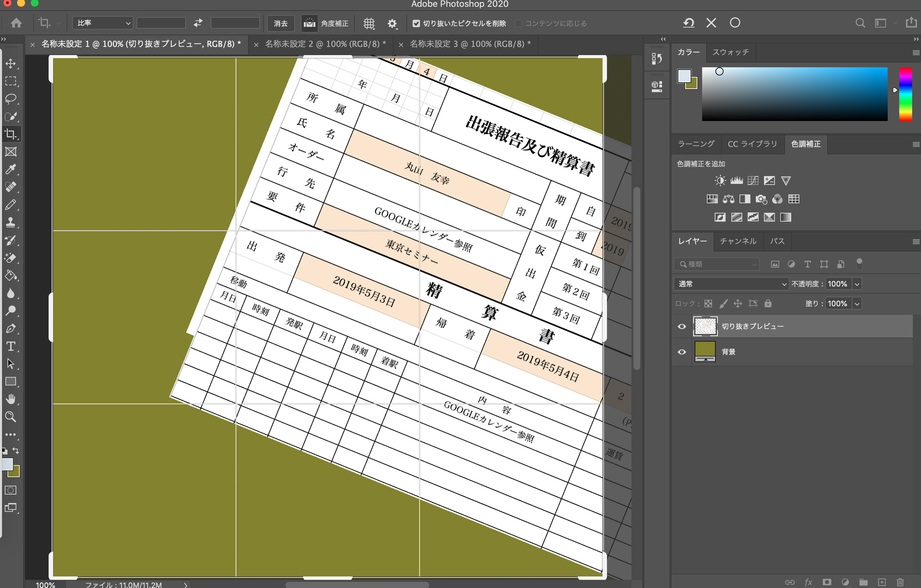Open crop overlay grid options
Screen dimensions: 921x588
point(369,23)
